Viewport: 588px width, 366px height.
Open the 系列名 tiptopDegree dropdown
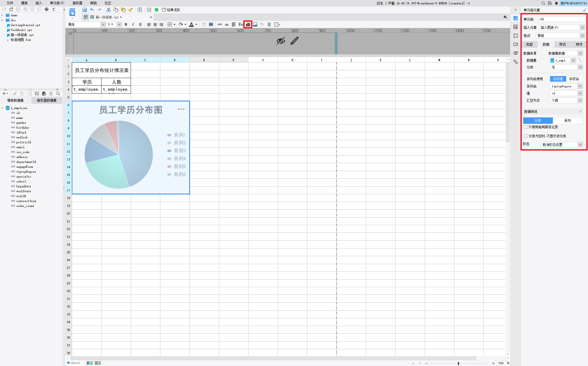[x=566, y=86]
